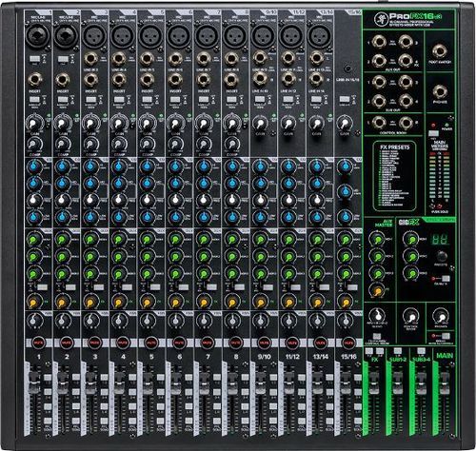Click the channel 3 COMP compressor knob
The image size is (476, 451).
(90, 145)
